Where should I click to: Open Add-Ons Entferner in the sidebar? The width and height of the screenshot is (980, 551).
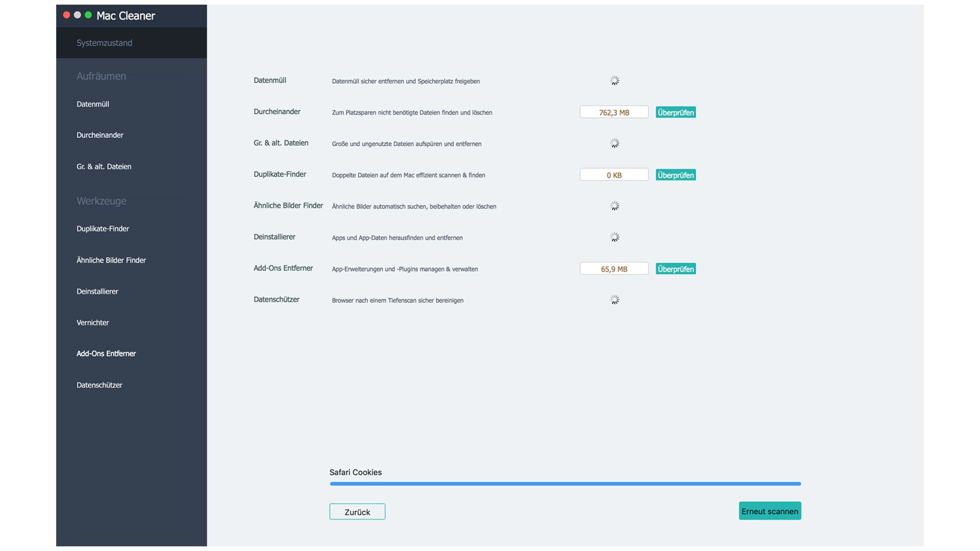point(106,354)
